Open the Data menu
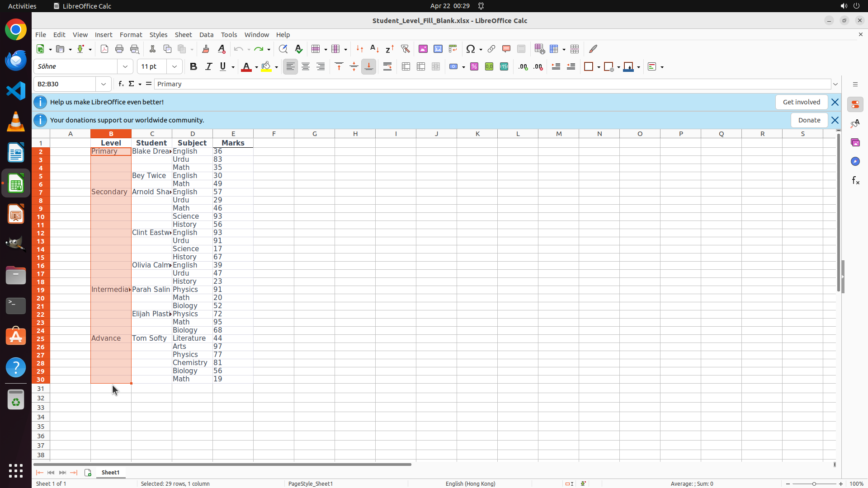Screen dimensions: 868x488 206,35
